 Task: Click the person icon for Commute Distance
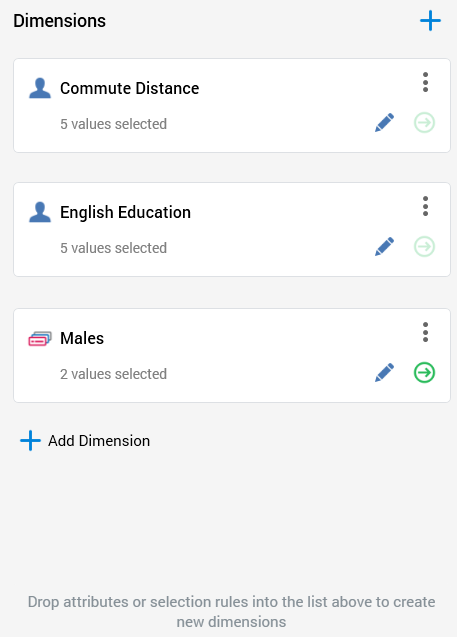(40, 88)
